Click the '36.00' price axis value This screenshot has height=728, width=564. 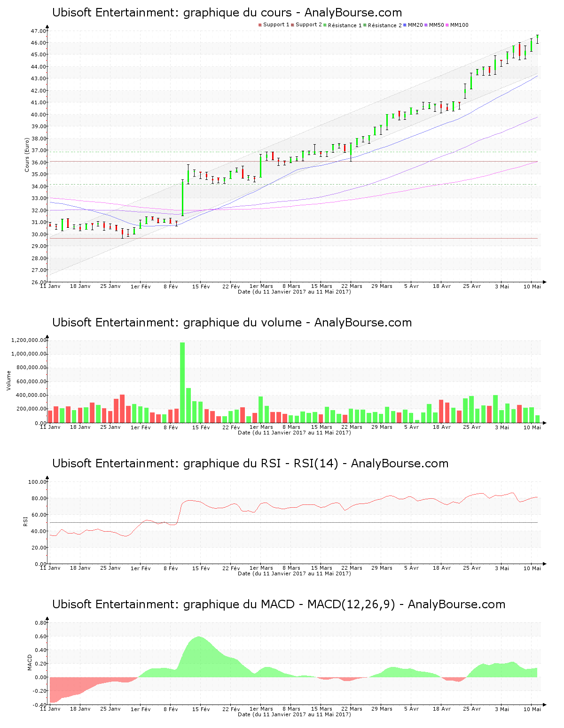pos(38,163)
